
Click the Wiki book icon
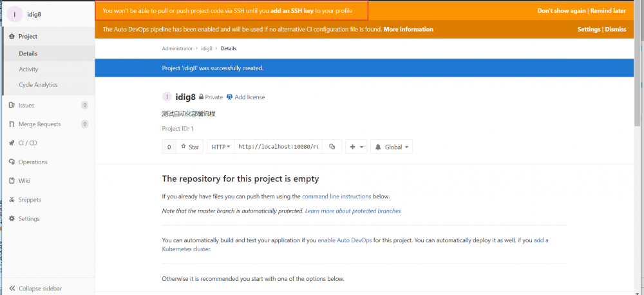pos(12,181)
